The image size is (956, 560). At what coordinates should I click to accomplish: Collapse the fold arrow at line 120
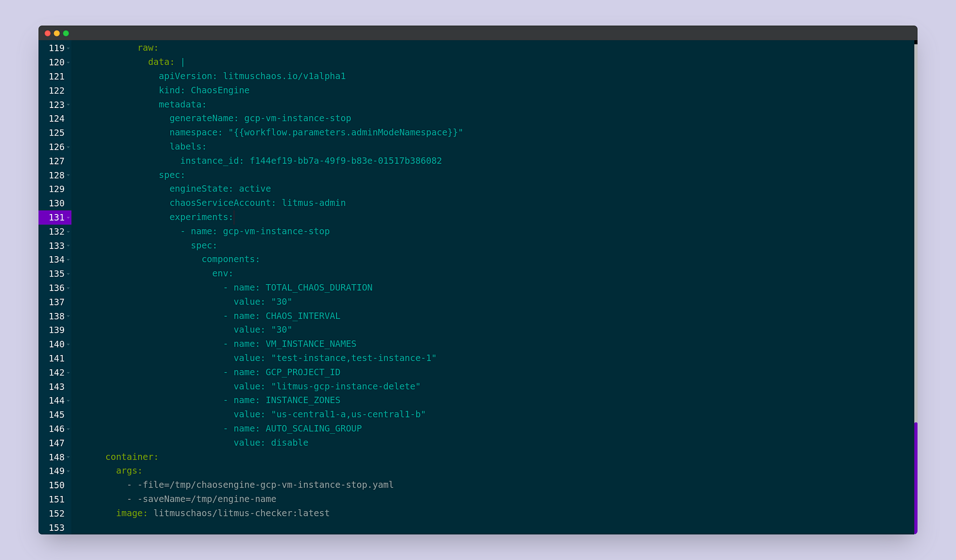click(68, 63)
